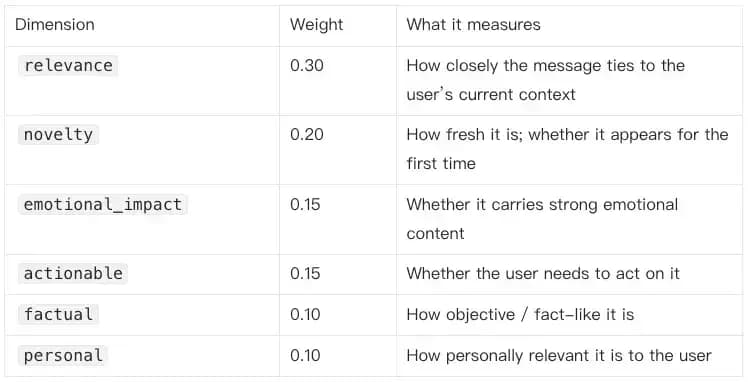Click the Dimension column header
The image size is (748, 382).
click(x=54, y=25)
